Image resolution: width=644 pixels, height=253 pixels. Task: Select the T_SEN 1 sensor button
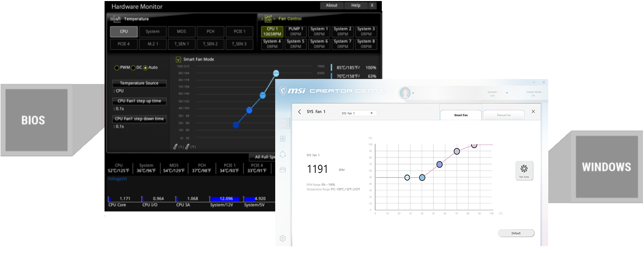click(181, 44)
